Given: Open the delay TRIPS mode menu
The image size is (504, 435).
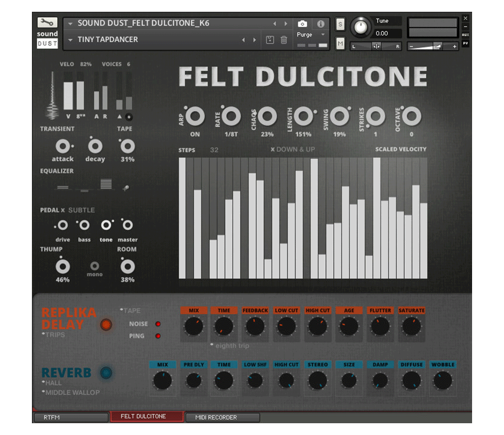Looking at the screenshot, I should click(54, 335).
